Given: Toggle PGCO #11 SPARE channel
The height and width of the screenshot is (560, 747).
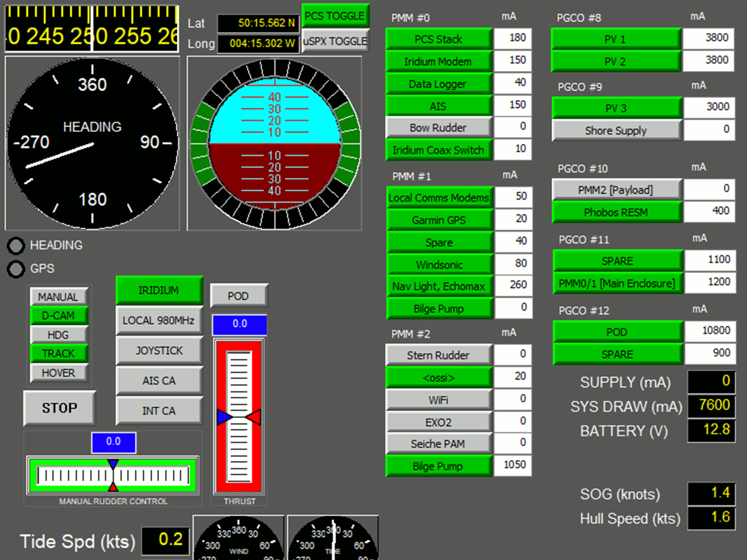Looking at the screenshot, I should tap(618, 261).
